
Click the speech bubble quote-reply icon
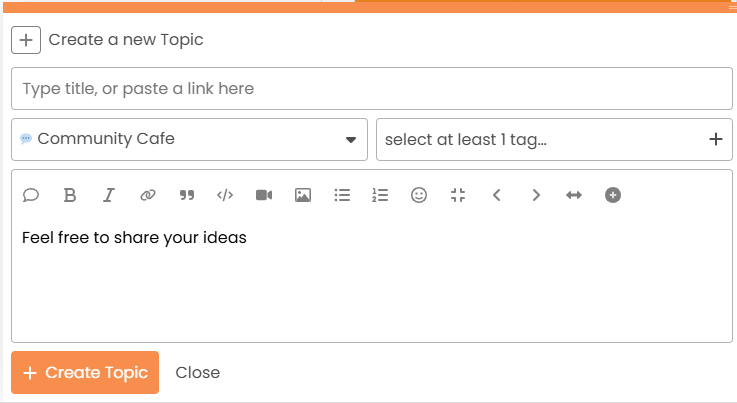pyautogui.click(x=31, y=195)
